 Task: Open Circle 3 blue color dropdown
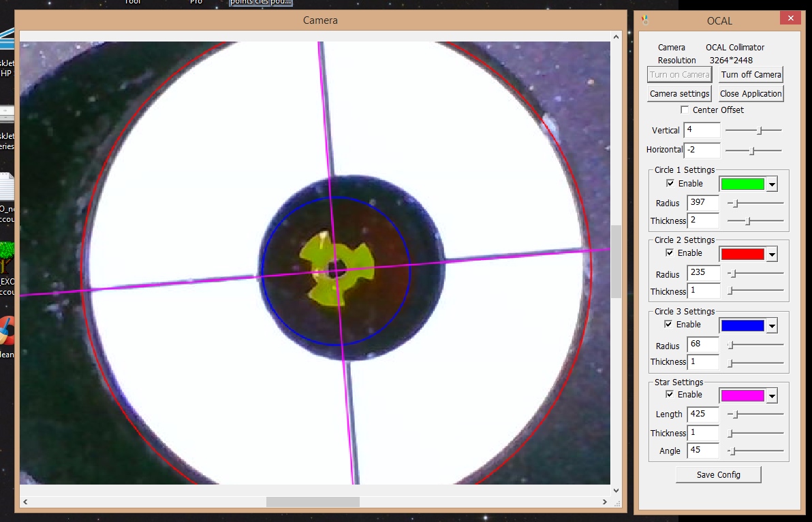click(772, 325)
